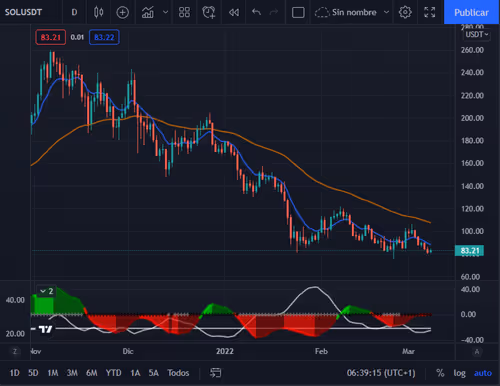Viewport: 500px width, 386px height.
Task: Expand the indicators favorites arrow
Action: 165,12
